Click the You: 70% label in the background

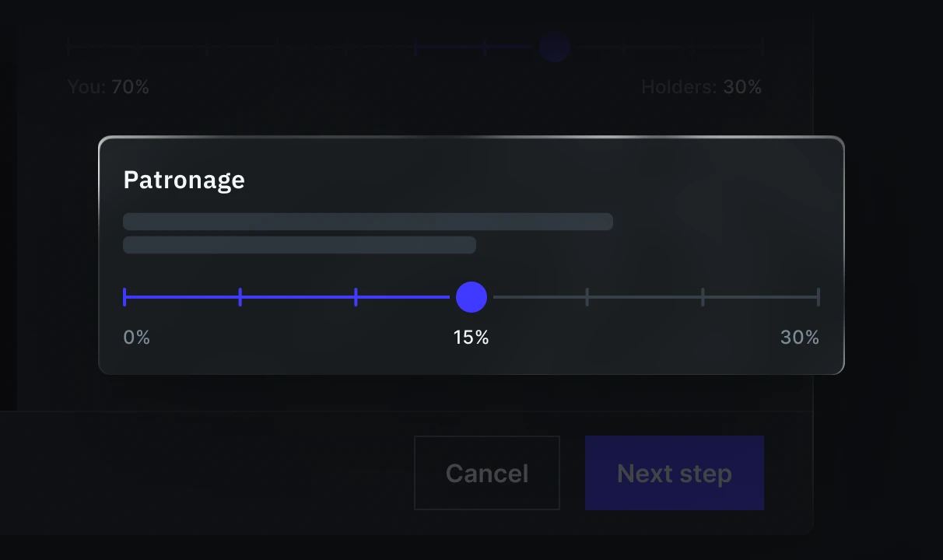click(x=108, y=86)
